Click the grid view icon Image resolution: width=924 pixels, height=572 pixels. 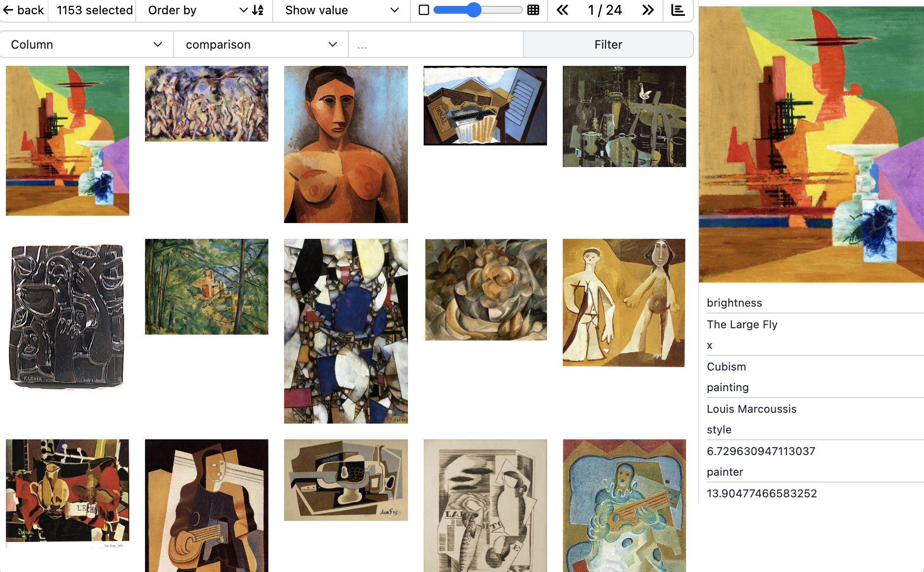[x=533, y=10]
